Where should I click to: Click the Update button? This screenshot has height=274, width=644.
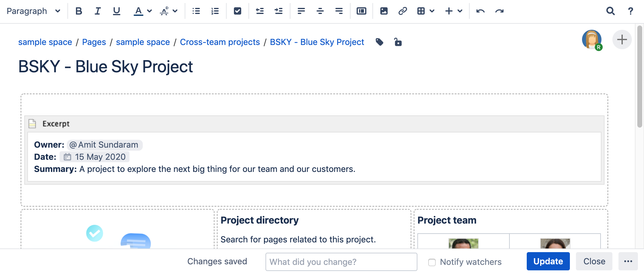[548, 262]
